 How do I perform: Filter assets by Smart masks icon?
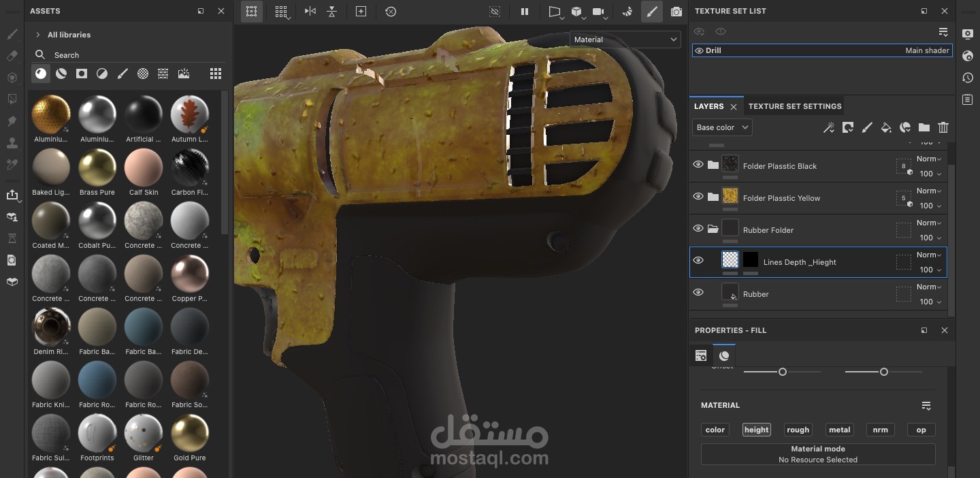[x=82, y=74]
